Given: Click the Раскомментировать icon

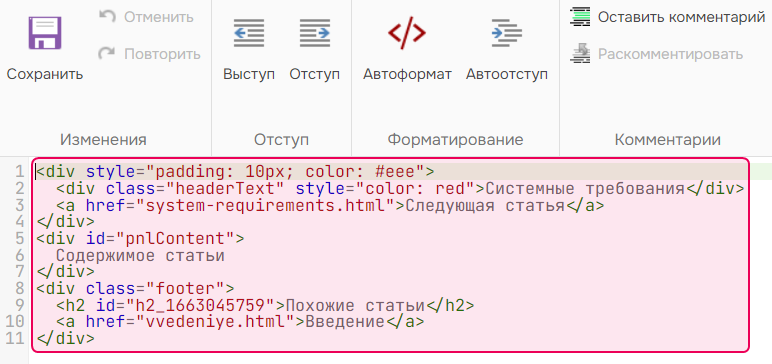Looking at the screenshot, I should point(580,53).
